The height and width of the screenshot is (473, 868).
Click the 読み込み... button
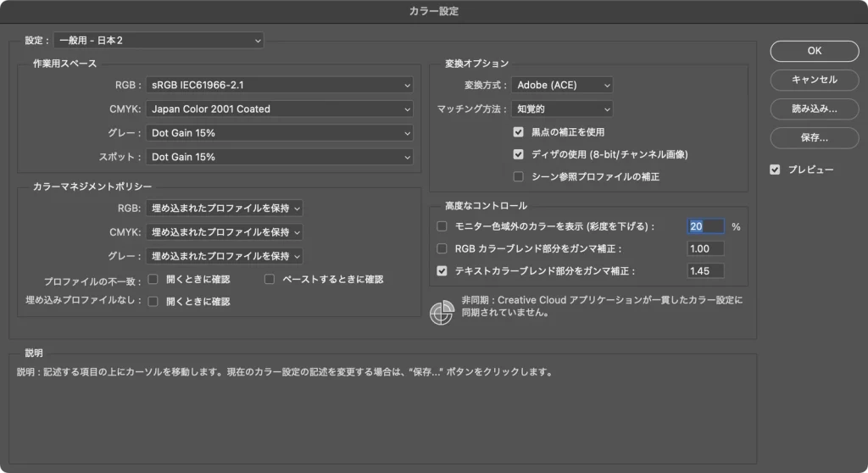point(815,109)
